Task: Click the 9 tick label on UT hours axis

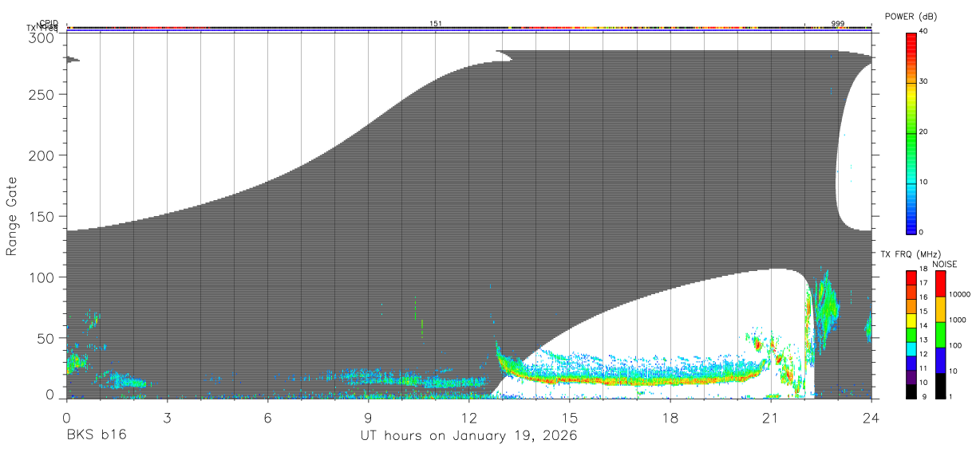Action: [368, 419]
